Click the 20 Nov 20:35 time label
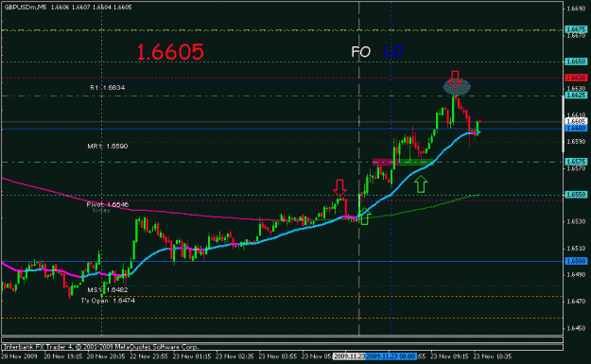Viewport: 591px width, 364px height. click(106, 356)
